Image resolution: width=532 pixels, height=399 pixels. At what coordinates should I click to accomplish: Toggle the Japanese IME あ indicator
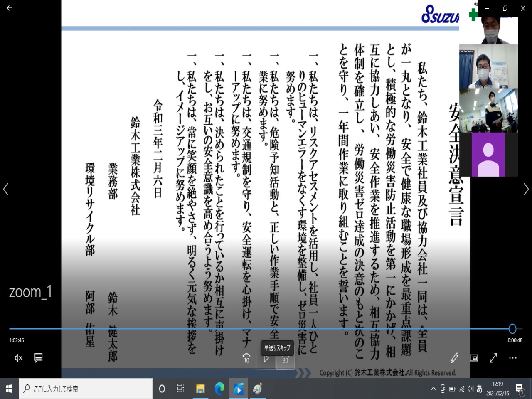point(480,389)
